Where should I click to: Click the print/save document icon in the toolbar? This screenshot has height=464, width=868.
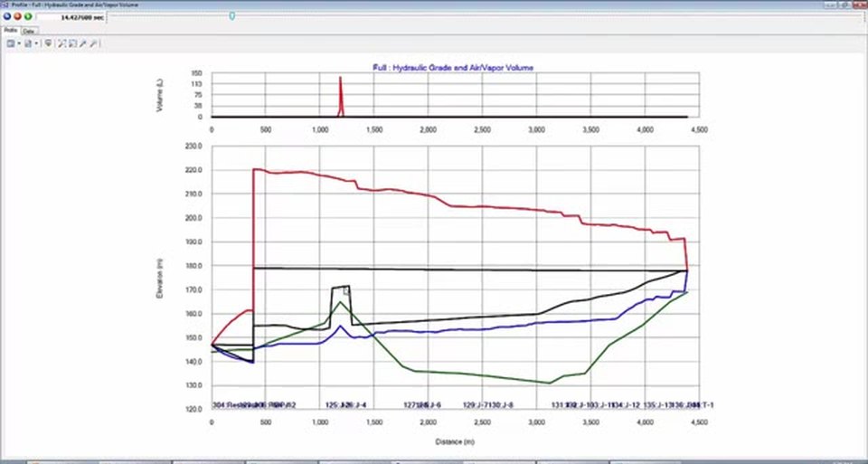click(28, 43)
